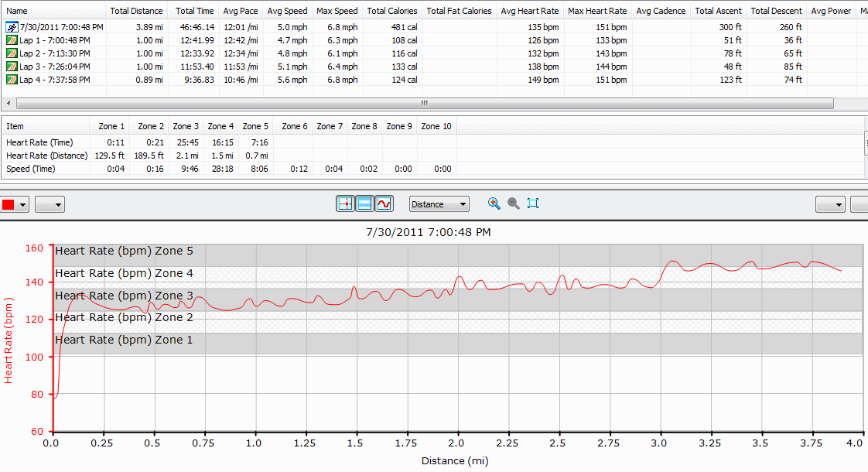
Task: Sort laps by the Name column
Action: [x=53, y=11]
